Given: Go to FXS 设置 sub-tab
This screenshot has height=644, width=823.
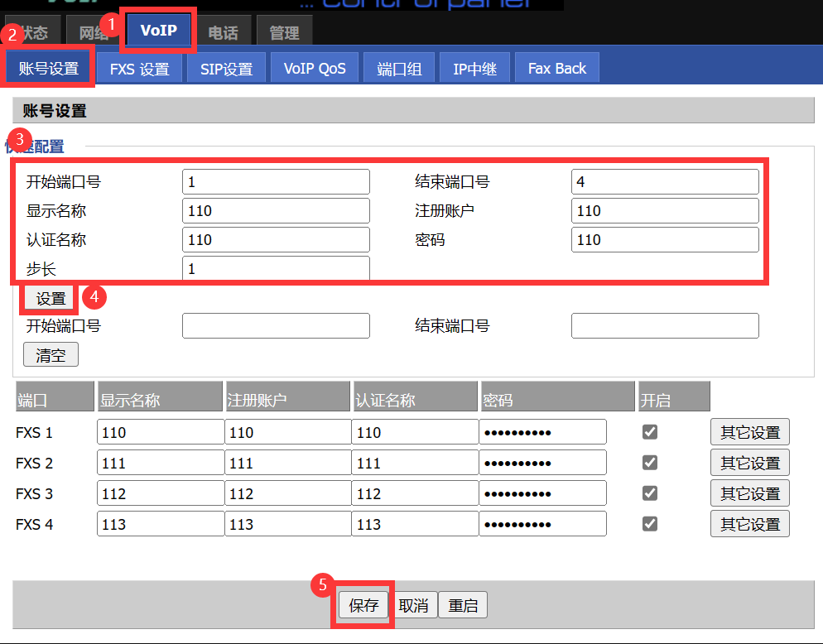Looking at the screenshot, I should pyautogui.click(x=139, y=69).
